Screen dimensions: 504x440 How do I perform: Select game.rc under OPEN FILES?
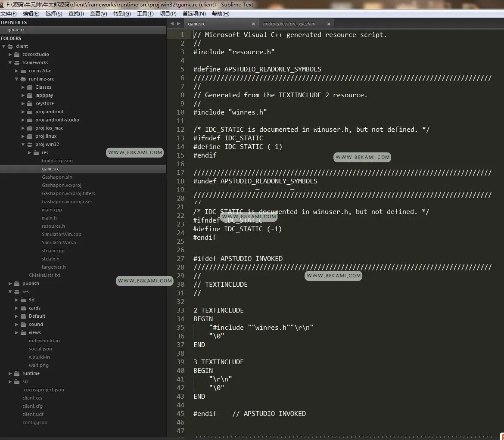[16, 30]
